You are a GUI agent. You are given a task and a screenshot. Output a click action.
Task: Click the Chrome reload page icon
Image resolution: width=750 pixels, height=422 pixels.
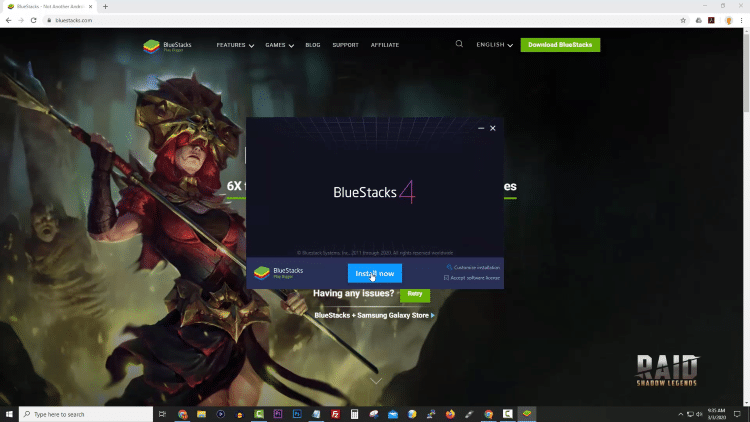34,20
